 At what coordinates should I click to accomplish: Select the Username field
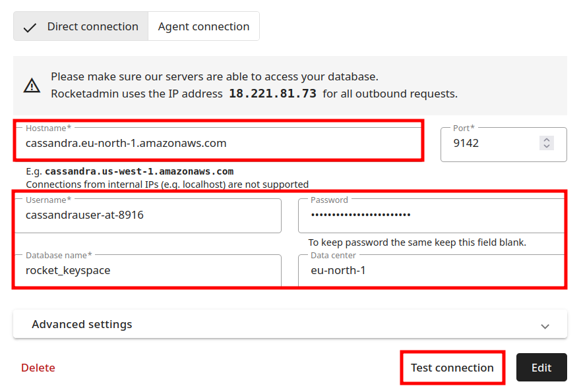click(x=148, y=215)
